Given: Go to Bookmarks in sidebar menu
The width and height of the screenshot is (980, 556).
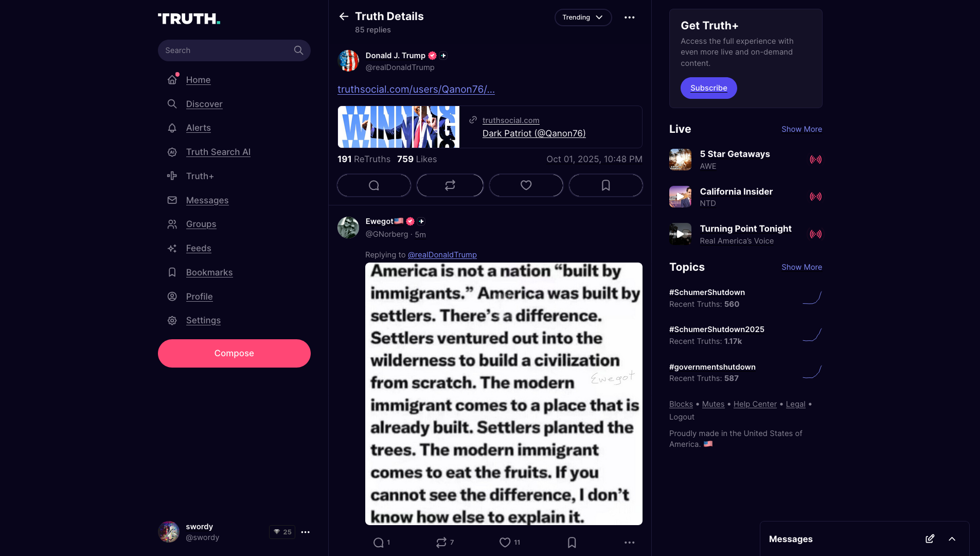Looking at the screenshot, I should [209, 272].
